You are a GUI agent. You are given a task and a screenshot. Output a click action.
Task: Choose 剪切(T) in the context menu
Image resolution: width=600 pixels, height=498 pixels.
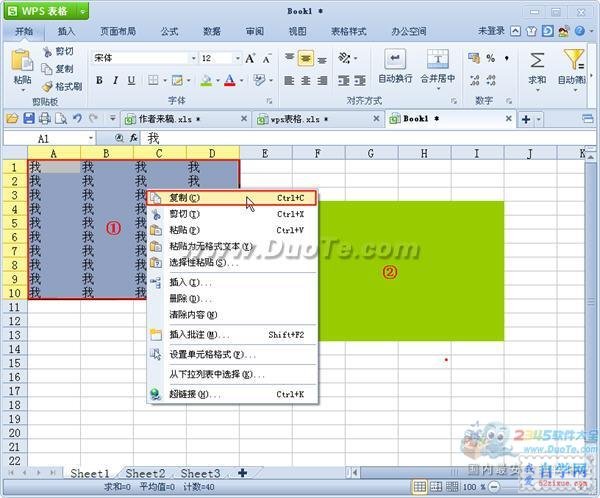pos(232,214)
